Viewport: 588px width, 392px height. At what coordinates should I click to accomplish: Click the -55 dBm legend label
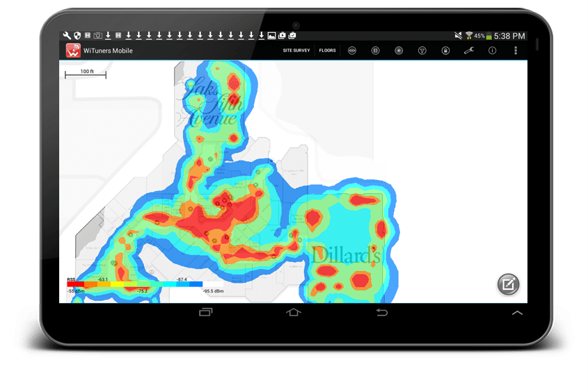pos(76,291)
